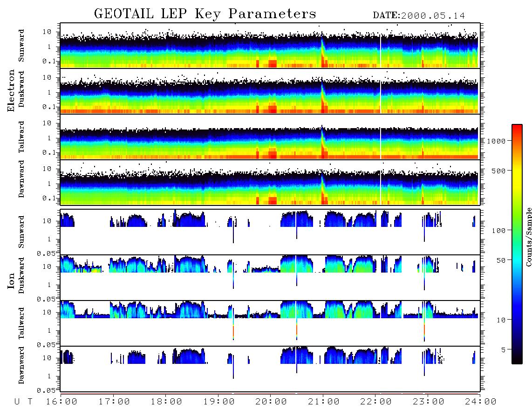Viewport: 532px width, 410px height.
Task: Select the "23:00" time tick label
Action: (429, 402)
